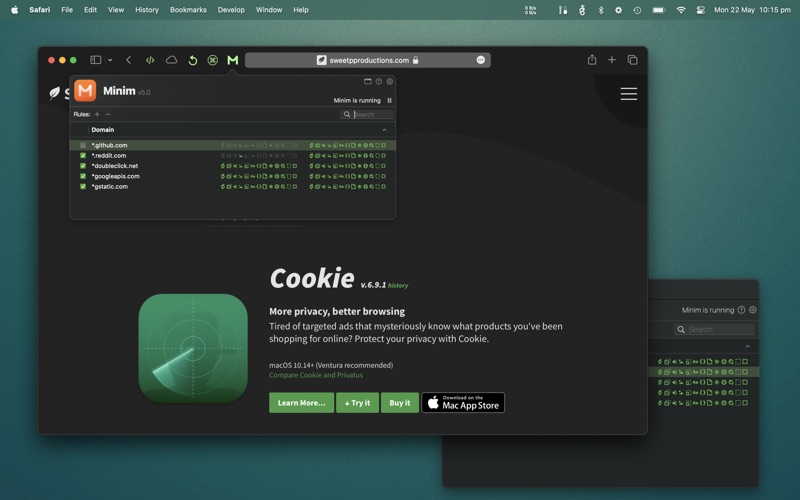Open the Develop code brackets toolbar icon
Image resolution: width=800 pixels, height=500 pixels.
pyautogui.click(x=150, y=60)
